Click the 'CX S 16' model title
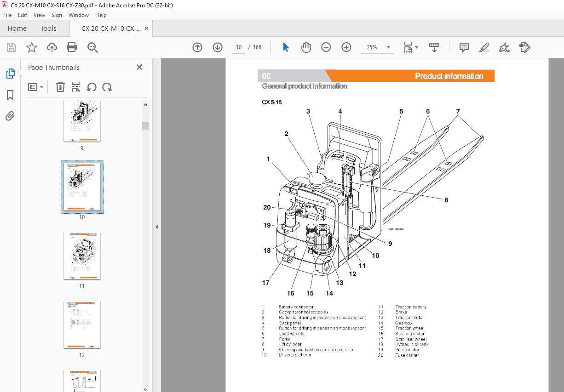 click(x=272, y=102)
